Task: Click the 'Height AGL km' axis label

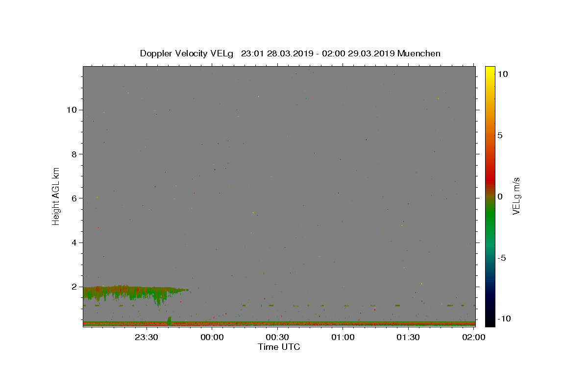Action: (x=56, y=196)
